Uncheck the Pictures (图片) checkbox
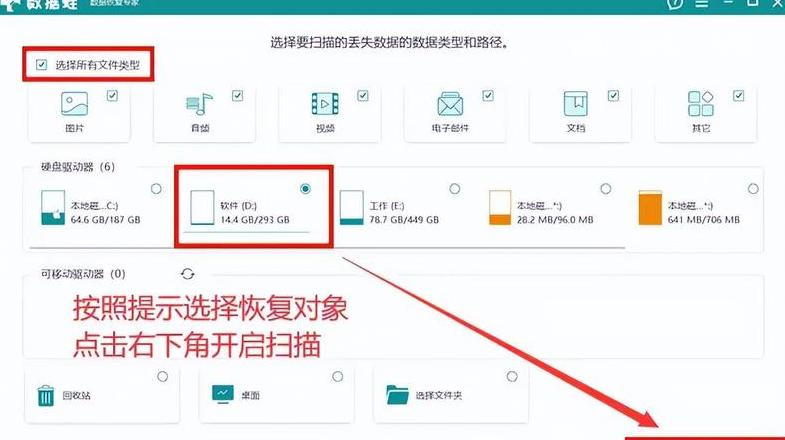The height and width of the screenshot is (440, 785). (x=112, y=96)
